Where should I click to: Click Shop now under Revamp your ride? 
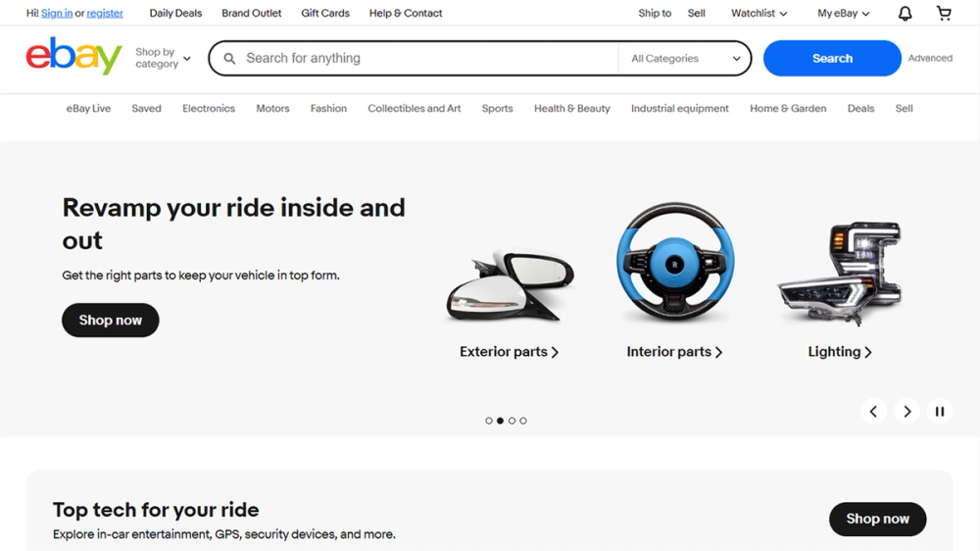point(110,321)
